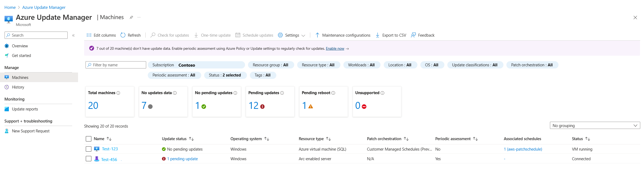Collapse the left navigation sidebar

pos(73,35)
